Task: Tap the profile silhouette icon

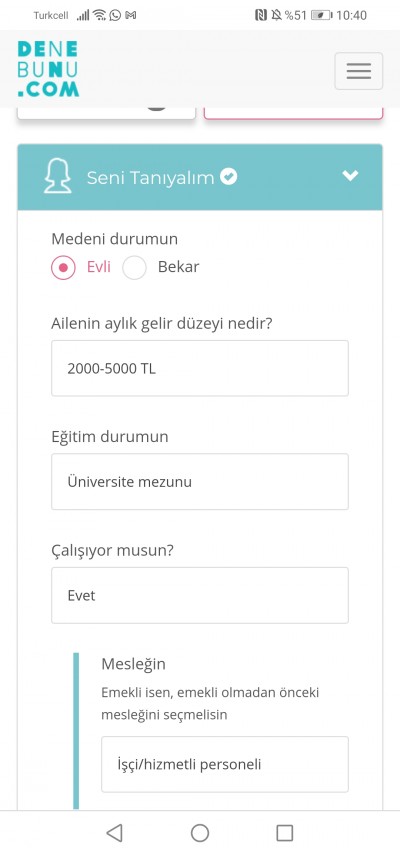Action: (x=57, y=176)
